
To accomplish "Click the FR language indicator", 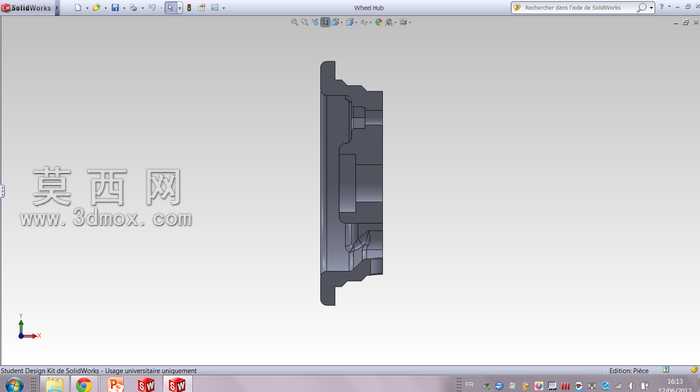I will [469, 384].
